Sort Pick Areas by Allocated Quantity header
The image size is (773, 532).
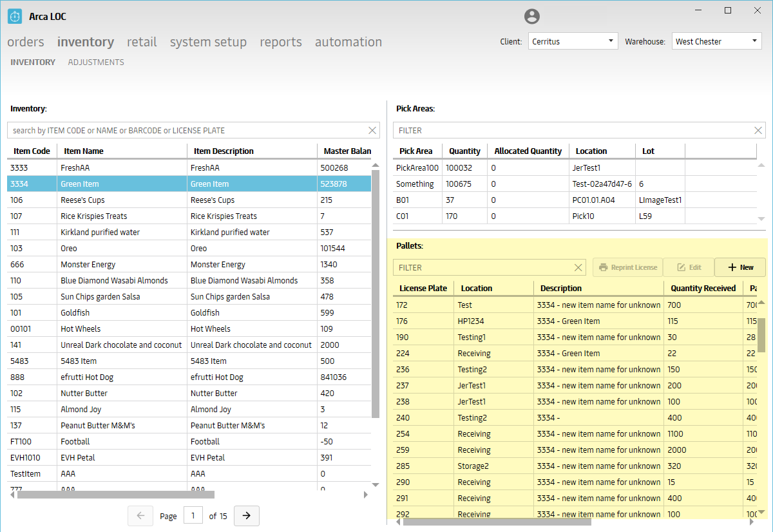pyautogui.click(x=528, y=151)
